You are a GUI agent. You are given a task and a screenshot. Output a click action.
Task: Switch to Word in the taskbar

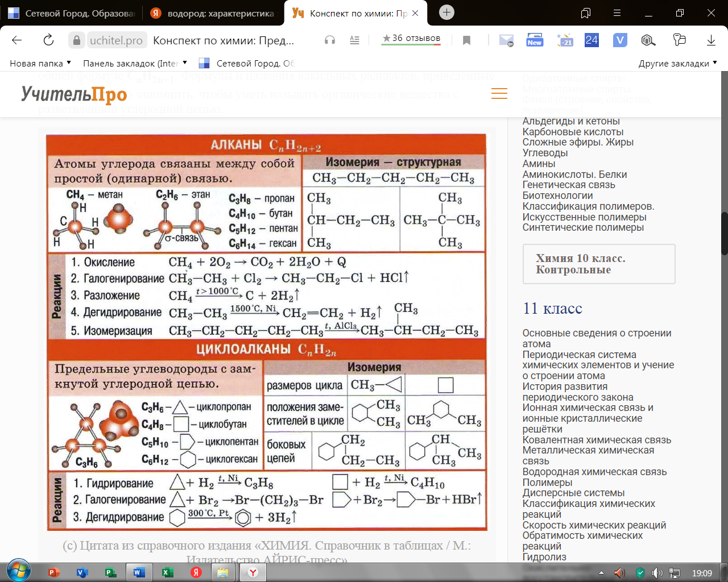coord(139,572)
